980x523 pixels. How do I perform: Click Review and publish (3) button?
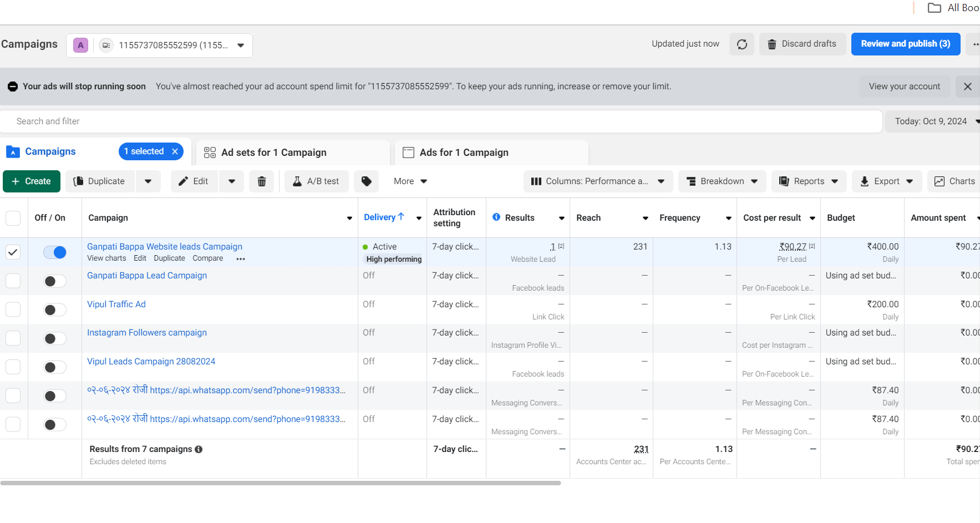pyautogui.click(x=905, y=44)
